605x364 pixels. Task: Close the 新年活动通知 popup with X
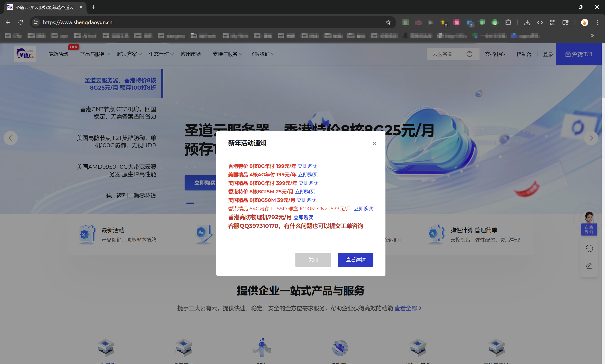tap(374, 143)
